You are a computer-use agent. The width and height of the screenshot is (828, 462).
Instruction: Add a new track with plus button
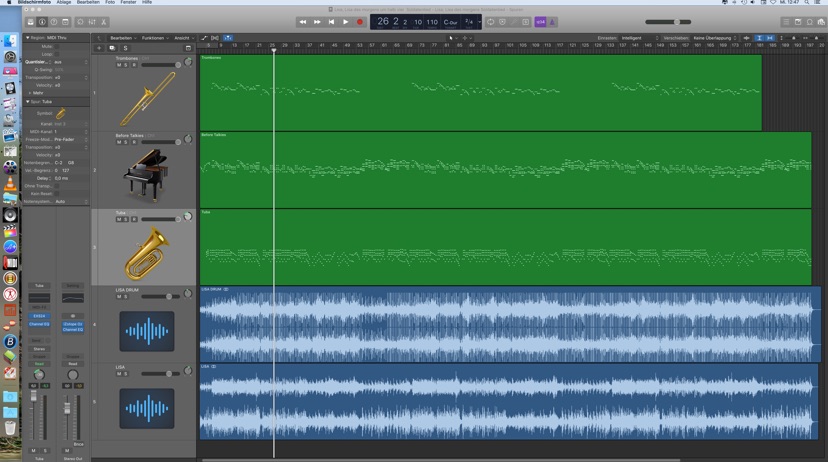pyautogui.click(x=99, y=48)
